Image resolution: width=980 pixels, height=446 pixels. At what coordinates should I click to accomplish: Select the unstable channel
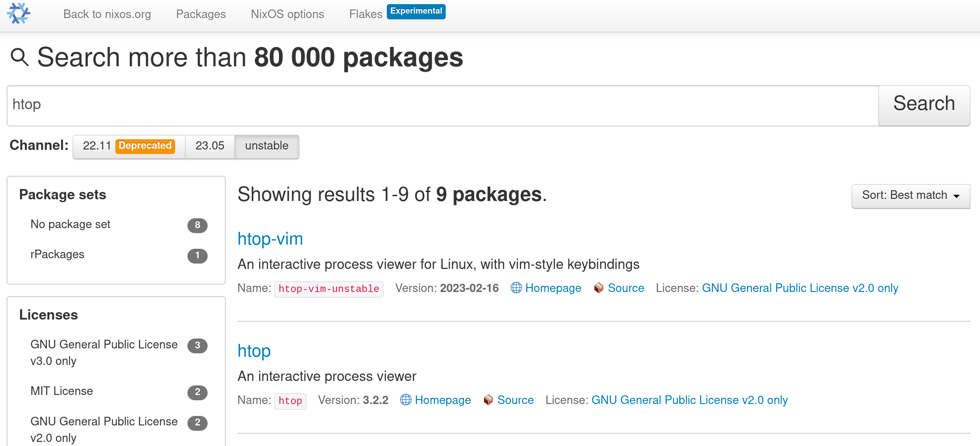267,146
